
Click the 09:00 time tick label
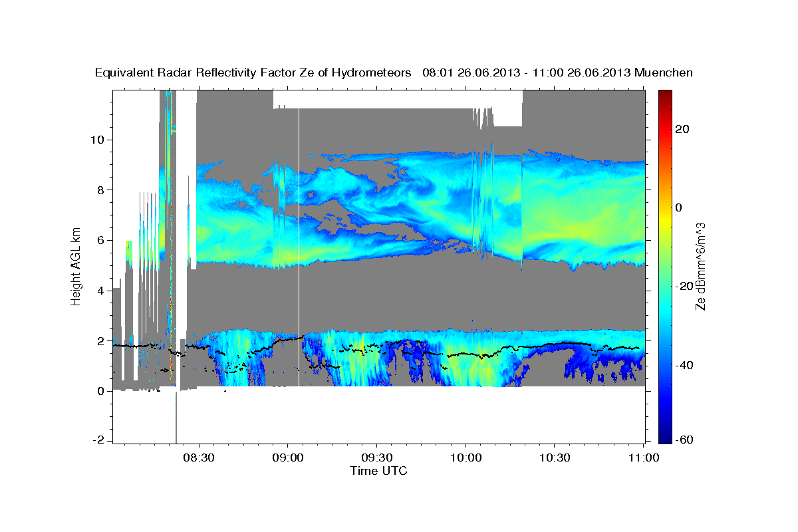click(288, 458)
